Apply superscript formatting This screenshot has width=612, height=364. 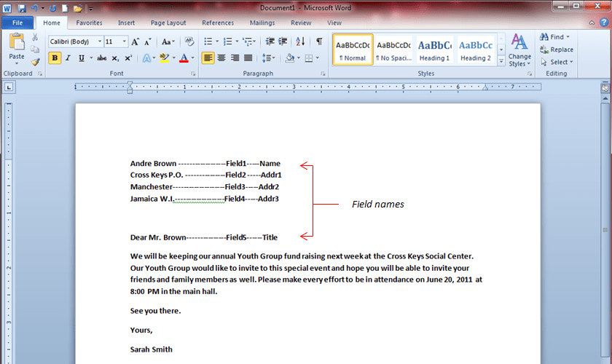(128, 58)
